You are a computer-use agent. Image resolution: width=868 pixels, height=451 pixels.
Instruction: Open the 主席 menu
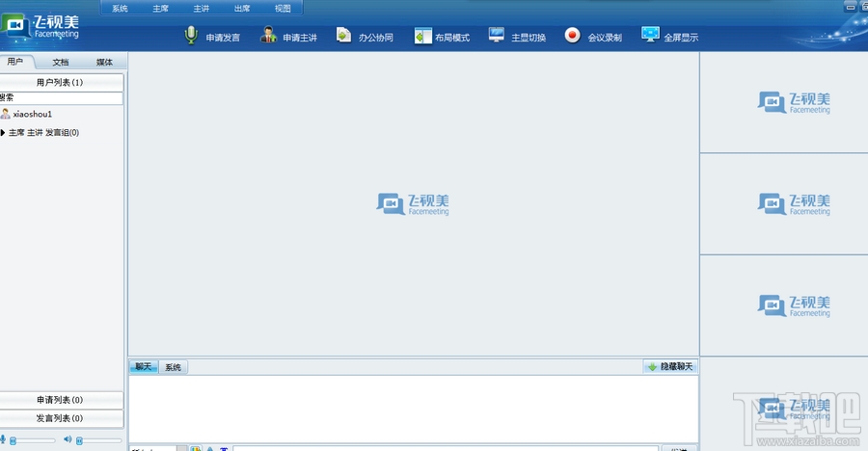[x=160, y=9]
